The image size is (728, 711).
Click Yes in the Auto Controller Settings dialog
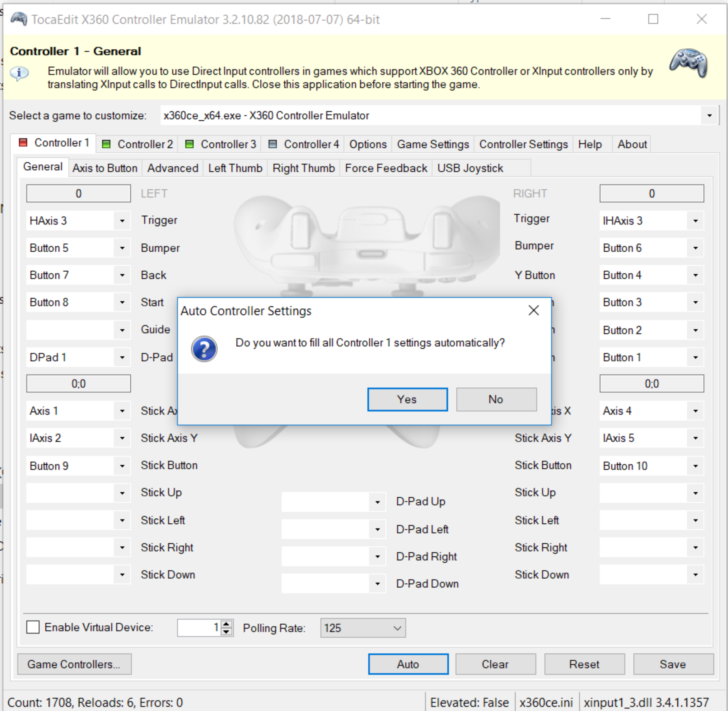[407, 399]
